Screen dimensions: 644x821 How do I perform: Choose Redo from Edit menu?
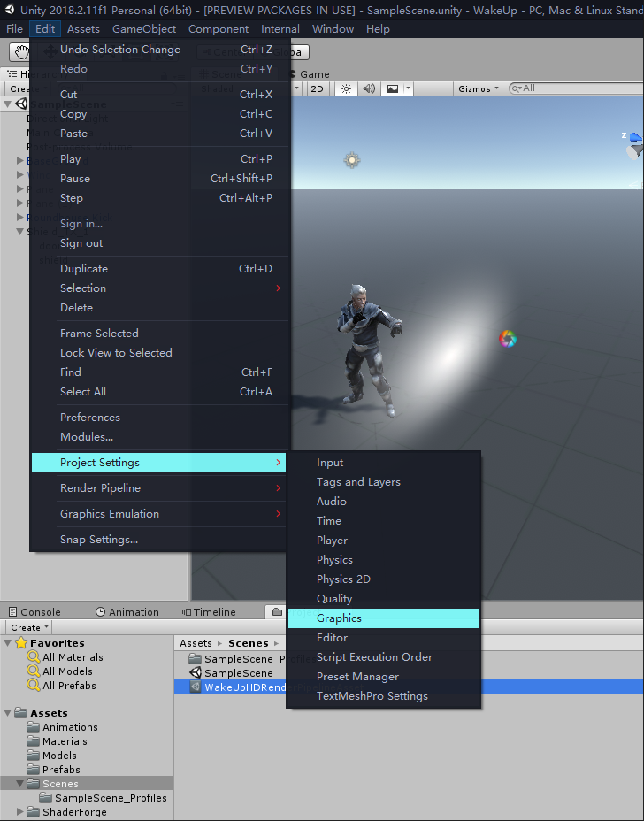point(158,69)
